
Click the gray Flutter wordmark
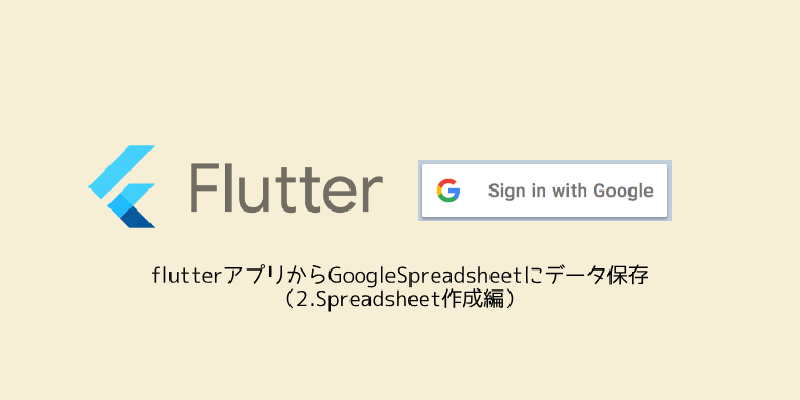coord(285,187)
